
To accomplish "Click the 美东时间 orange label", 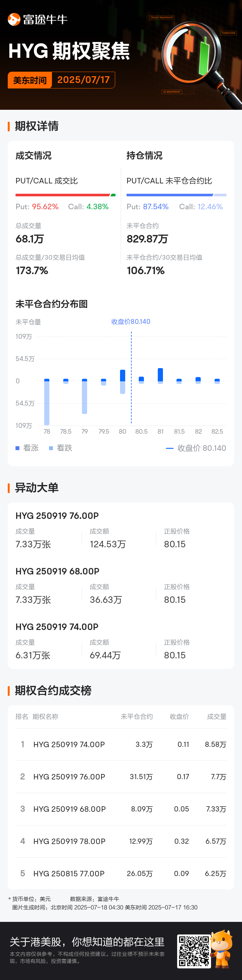I will pyautogui.click(x=30, y=80).
